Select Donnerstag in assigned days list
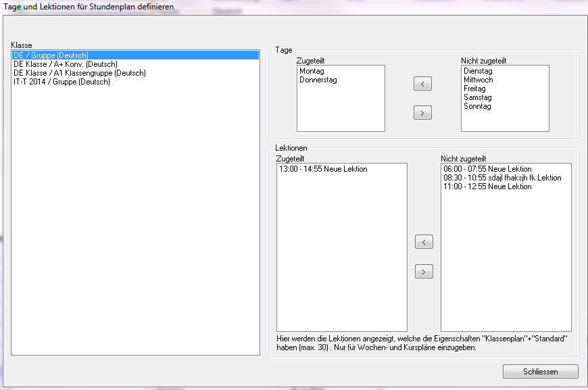The height and width of the screenshot is (390, 588). [318, 80]
